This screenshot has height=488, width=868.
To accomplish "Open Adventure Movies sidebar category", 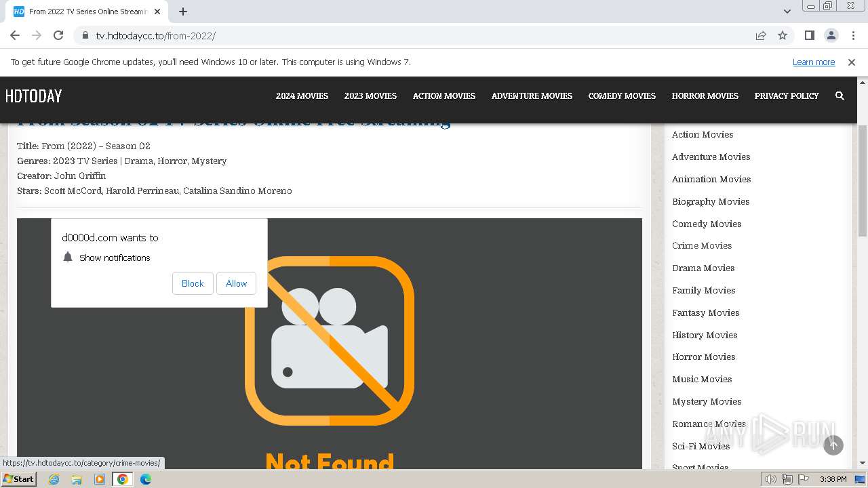I will click(711, 157).
